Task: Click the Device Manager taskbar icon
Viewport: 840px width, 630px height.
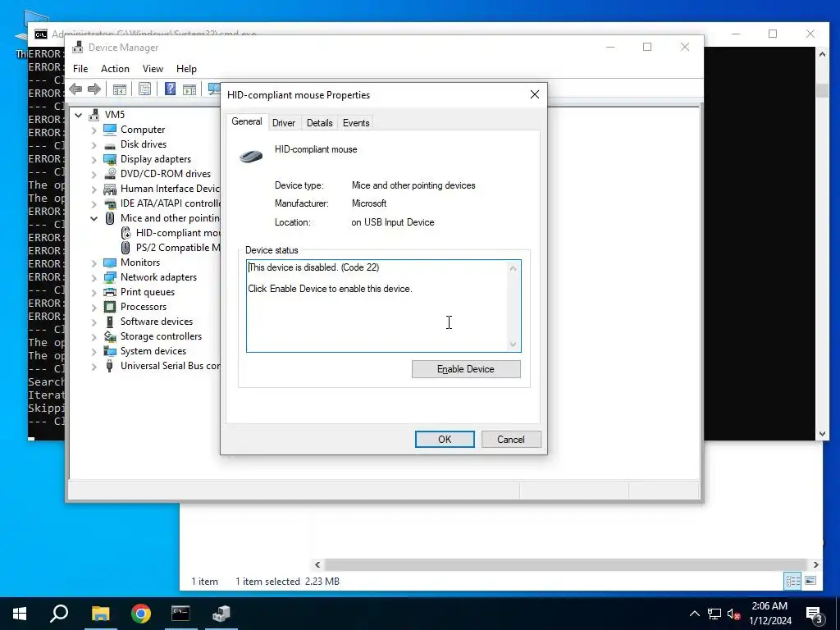Action: coord(221,614)
